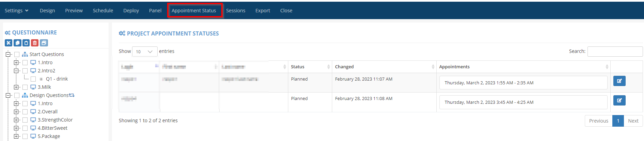Tick the checkbox for Q1 - drink
The image size is (644, 141).
click(33, 79)
